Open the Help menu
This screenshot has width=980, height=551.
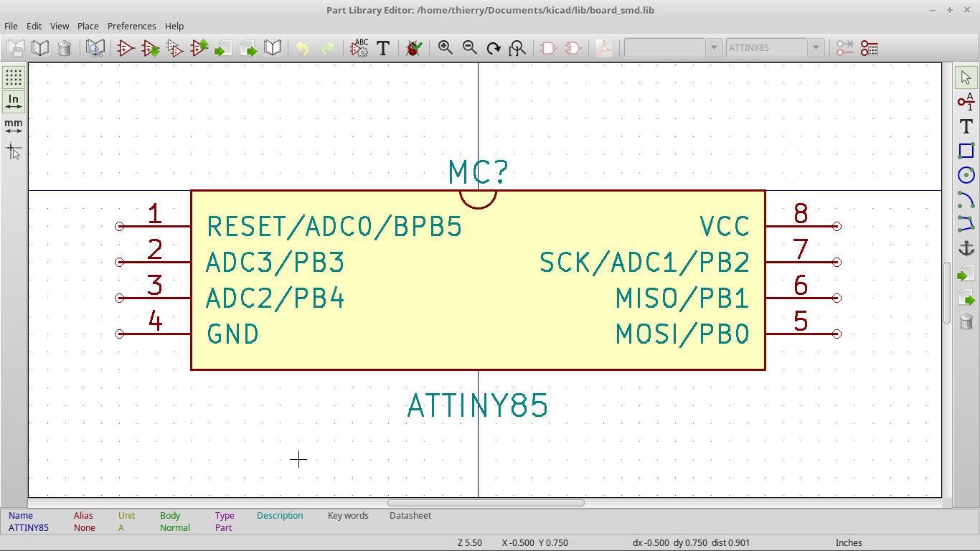click(174, 26)
